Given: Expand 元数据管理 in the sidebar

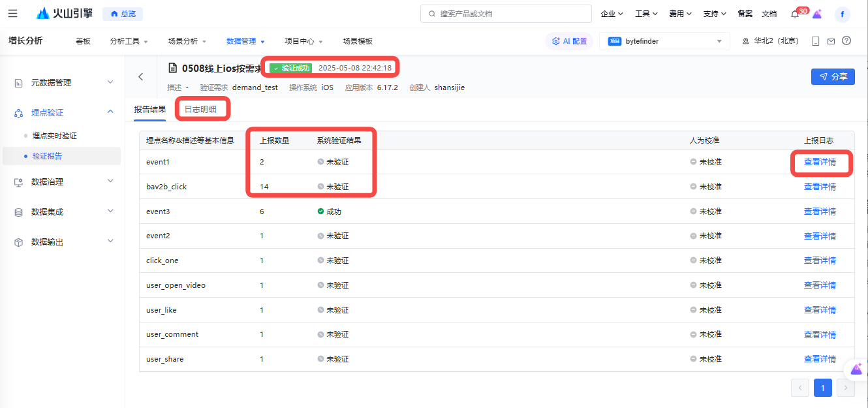Looking at the screenshot, I should pos(64,82).
